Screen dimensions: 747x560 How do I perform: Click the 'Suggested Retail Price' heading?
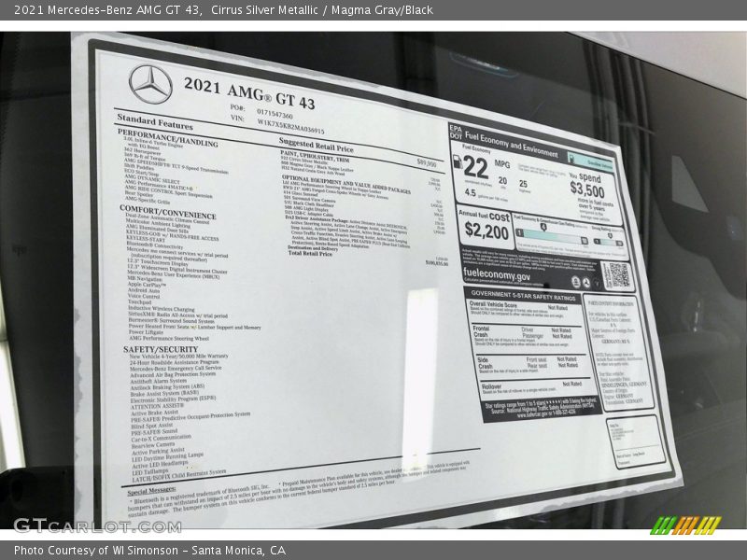317,145
